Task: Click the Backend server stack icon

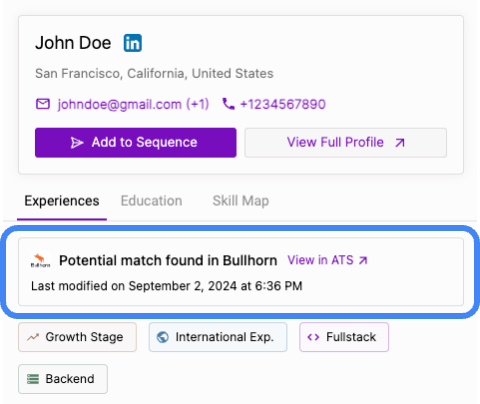Action: [x=33, y=379]
